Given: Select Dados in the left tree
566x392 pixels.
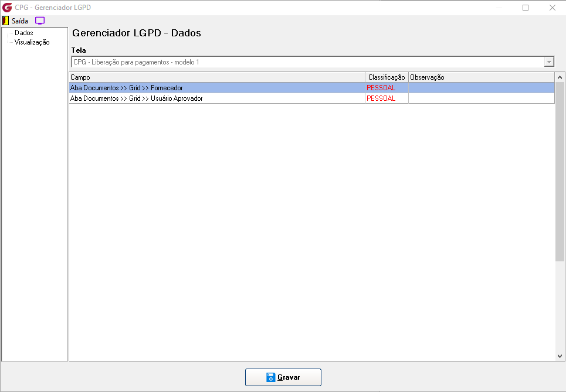Looking at the screenshot, I should point(24,33).
